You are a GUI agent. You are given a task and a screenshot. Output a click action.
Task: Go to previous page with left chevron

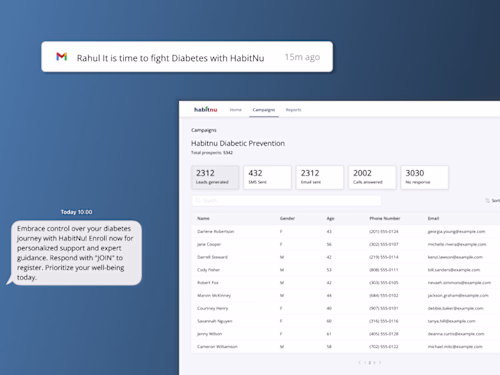(x=359, y=362)
